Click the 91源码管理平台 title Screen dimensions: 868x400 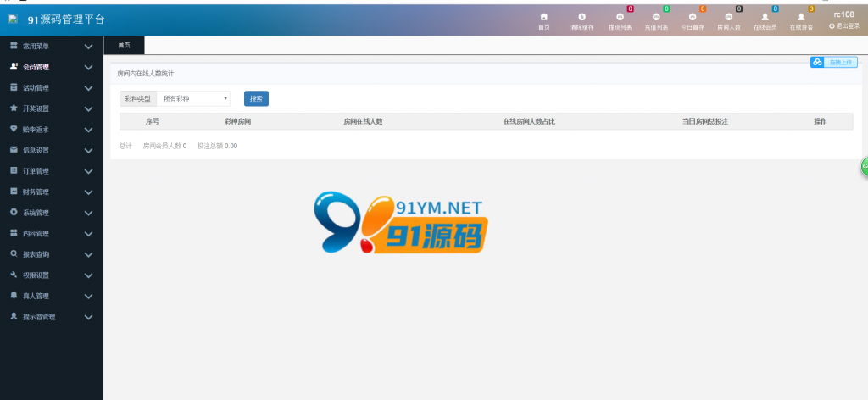pos(66,19)
